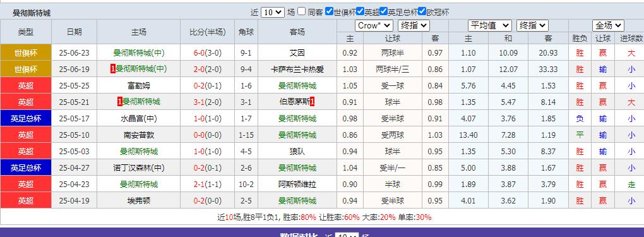This screenshot has width=644, height=237.
Task: Open away team 艾因
Action: pos(297,52)
